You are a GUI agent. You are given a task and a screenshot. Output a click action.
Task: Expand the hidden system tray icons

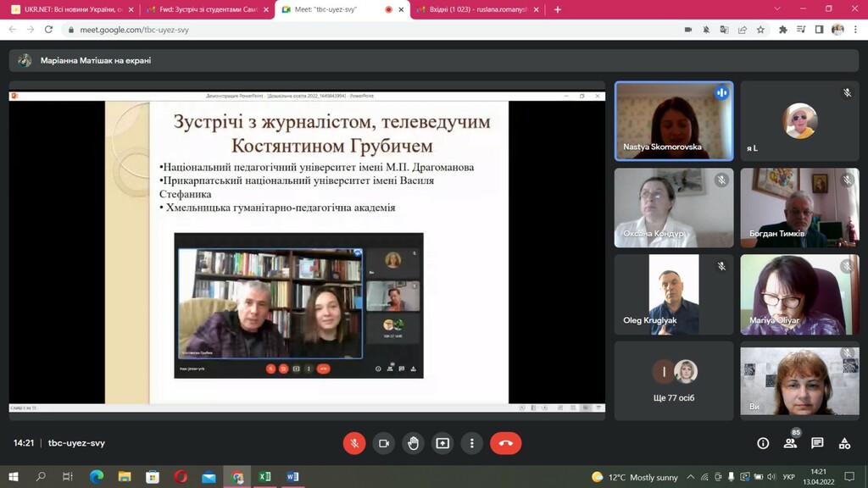(x=691, y=477)
